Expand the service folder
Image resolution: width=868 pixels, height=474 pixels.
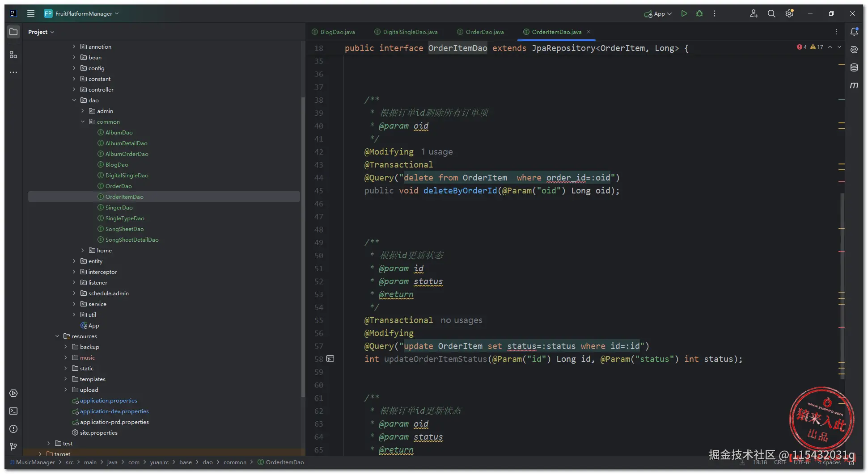74,304
